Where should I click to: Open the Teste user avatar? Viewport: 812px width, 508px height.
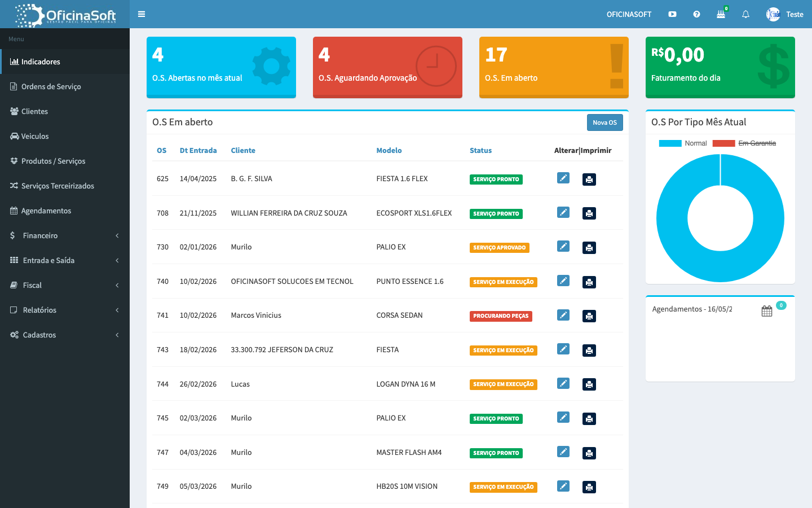(x=773, y=14)
